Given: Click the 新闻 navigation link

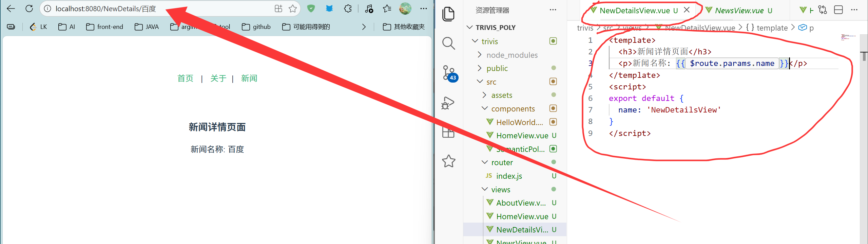Looking at the screenshot, I should [x=249, y=79].
